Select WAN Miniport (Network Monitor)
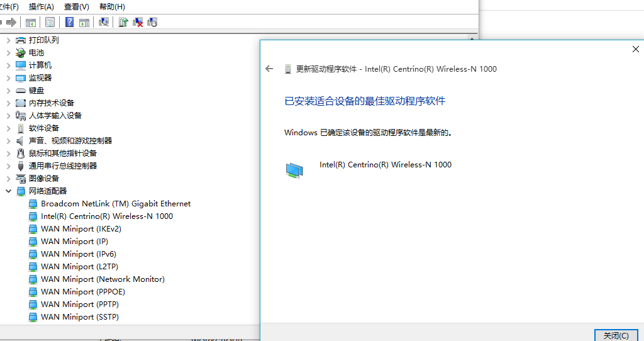 point(103,279)
